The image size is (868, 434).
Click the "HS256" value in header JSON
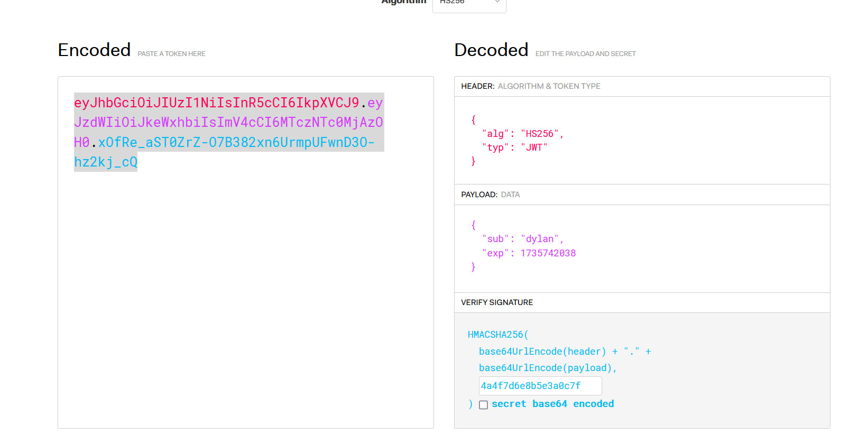click(539, 134)
